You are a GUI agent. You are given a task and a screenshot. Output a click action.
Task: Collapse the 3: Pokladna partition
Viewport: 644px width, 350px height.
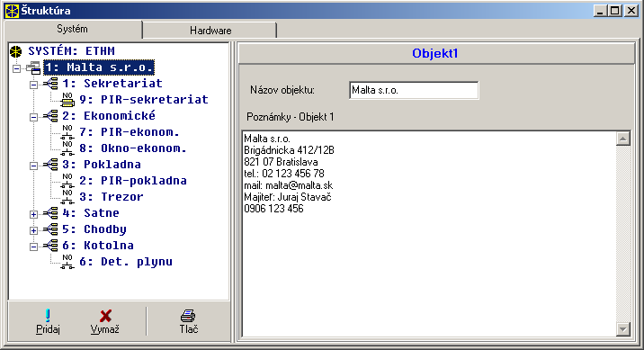33,166
